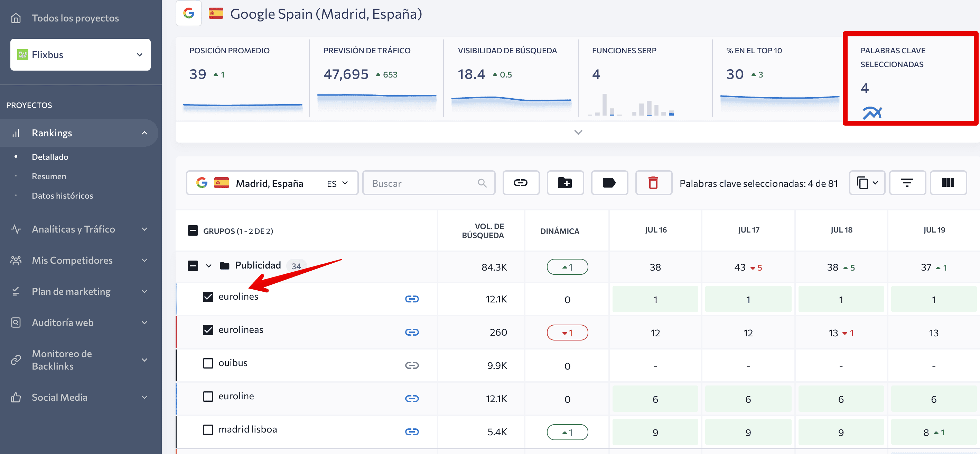Screen dimensions: 980x454
Task: Click the eurolines keyword name
Action: 238,296
